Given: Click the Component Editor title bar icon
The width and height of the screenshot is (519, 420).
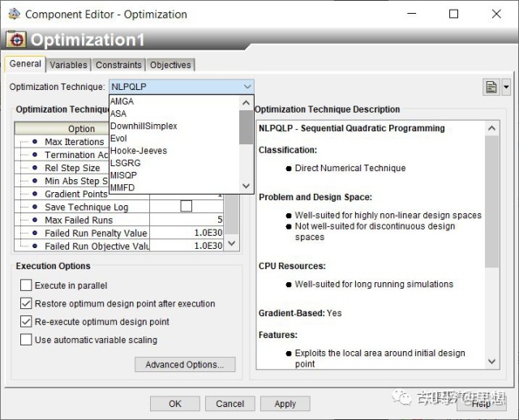Looking at the screenshot, I should 14,14.
